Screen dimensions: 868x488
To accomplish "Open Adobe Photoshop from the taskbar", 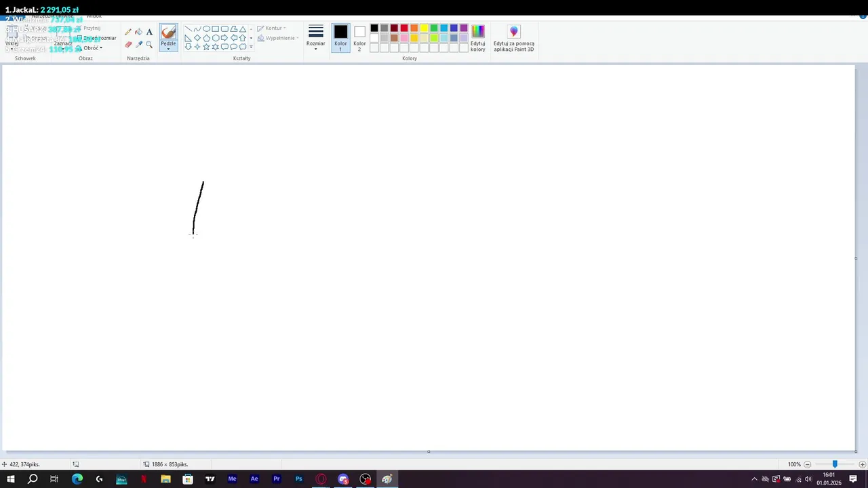I will coord(298,479).
